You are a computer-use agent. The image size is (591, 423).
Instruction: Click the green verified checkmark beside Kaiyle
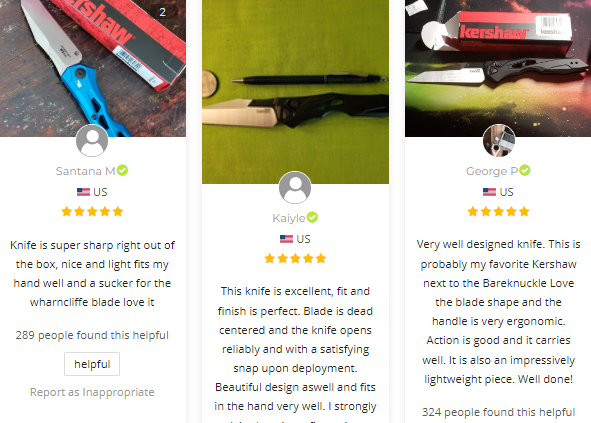click(312, 217)
